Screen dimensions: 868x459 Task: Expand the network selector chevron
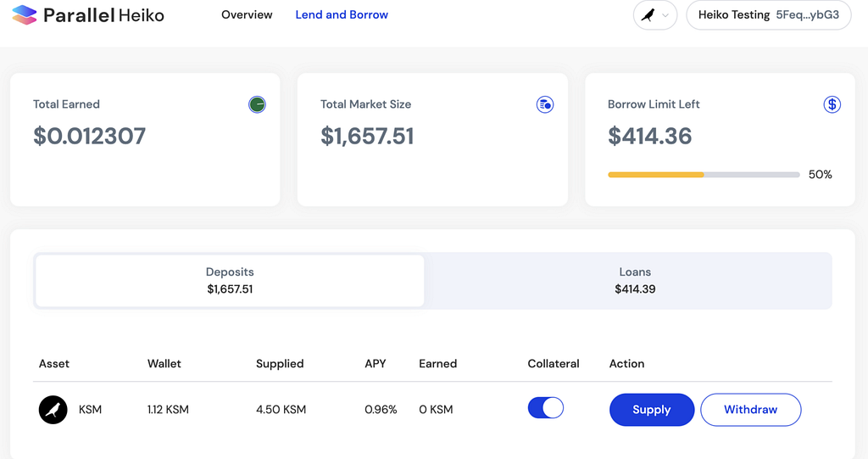[665, 15]
